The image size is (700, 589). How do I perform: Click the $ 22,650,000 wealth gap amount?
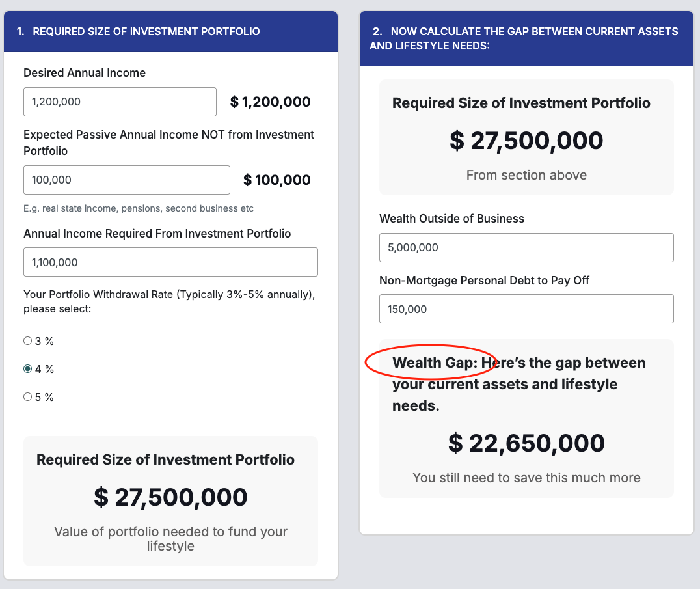(526, 443)
